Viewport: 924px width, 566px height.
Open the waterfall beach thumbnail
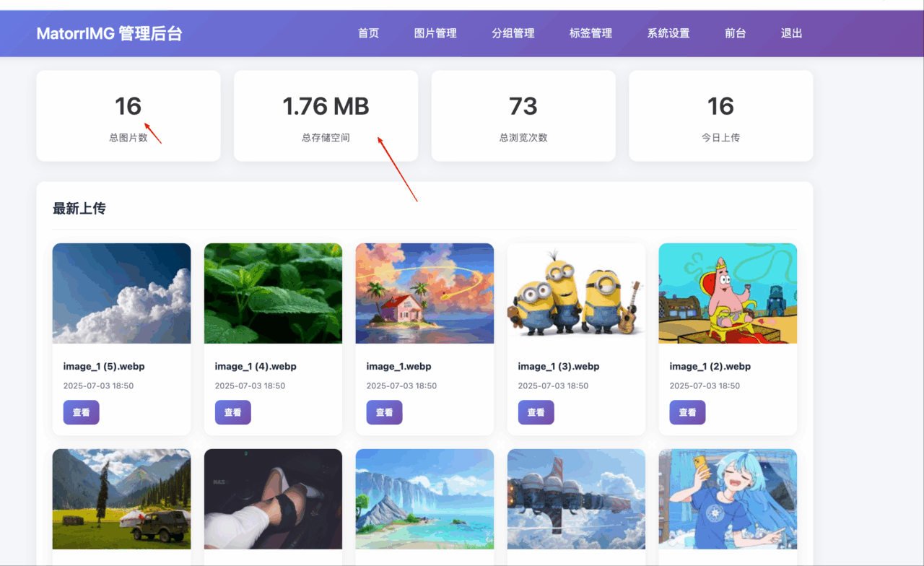pyautogui.click(x=424, y=499)
